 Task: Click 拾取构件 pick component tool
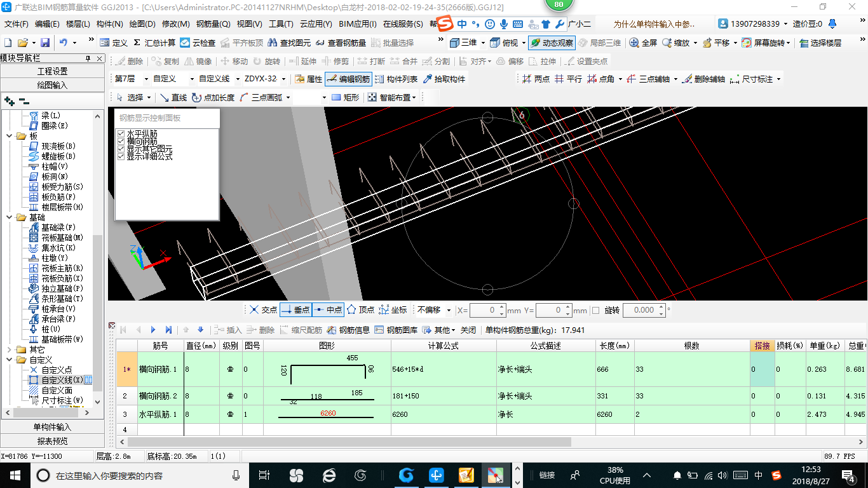(444, 79)
